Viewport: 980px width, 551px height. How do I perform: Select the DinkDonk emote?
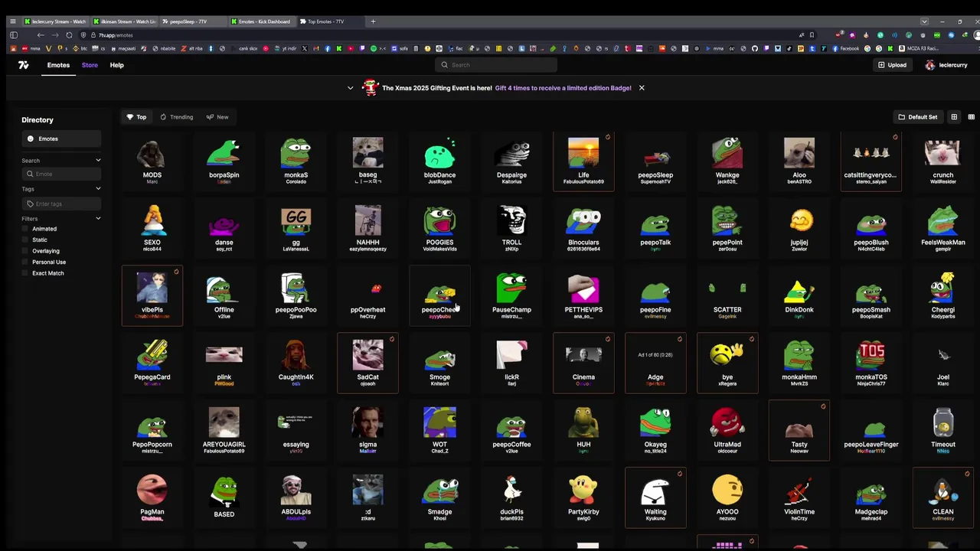[x=799, y=295]
